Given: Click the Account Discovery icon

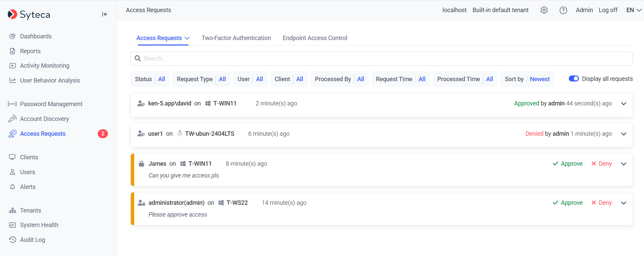Looking at the screenshot, I should tap(12, 119).
